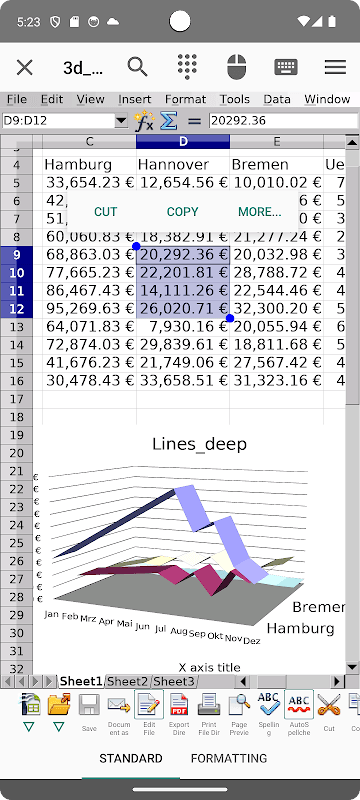Toggle AutoSpellcheck icon

[299, 704]
